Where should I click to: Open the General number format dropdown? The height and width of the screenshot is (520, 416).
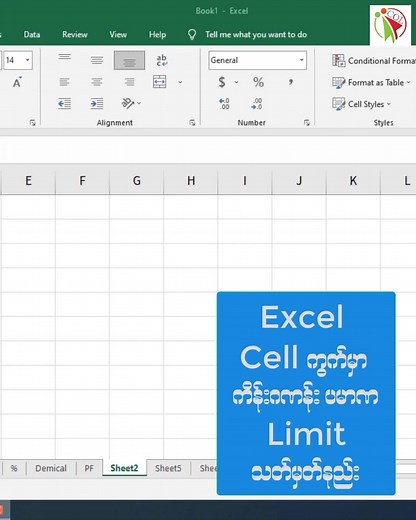click(x=301, y=60)
